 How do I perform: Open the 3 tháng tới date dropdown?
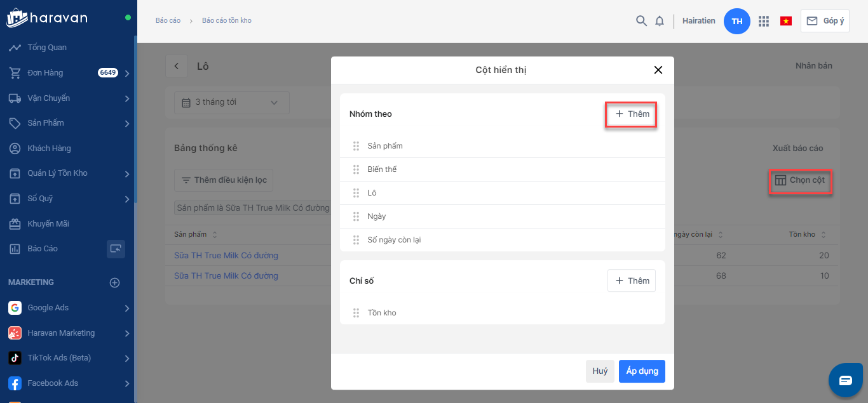(231, 102)
